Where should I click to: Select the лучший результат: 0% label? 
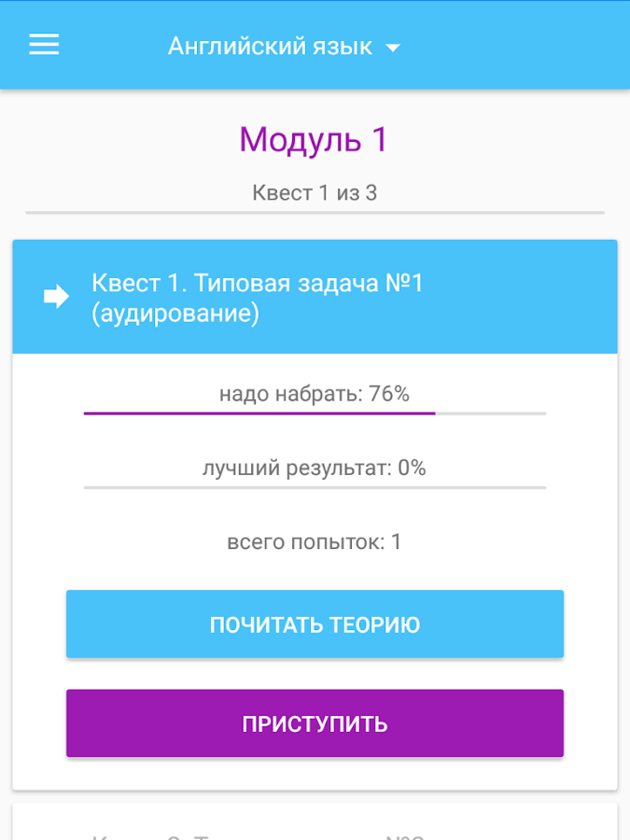click(315, 469)
